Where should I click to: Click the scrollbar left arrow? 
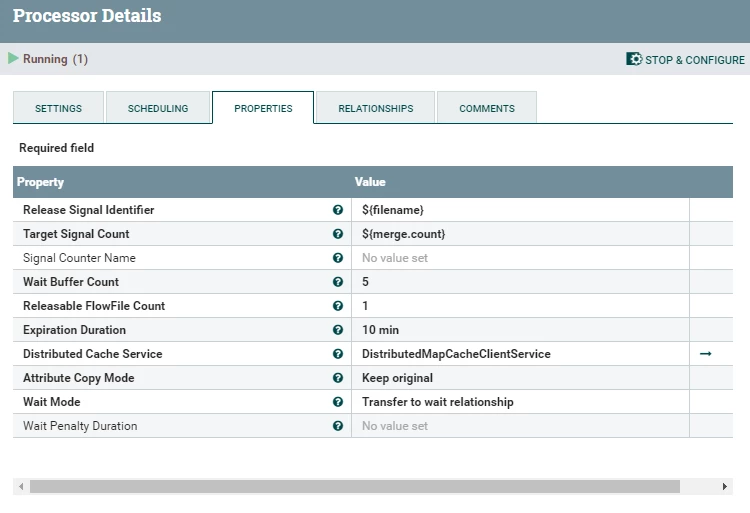point(21,486)
